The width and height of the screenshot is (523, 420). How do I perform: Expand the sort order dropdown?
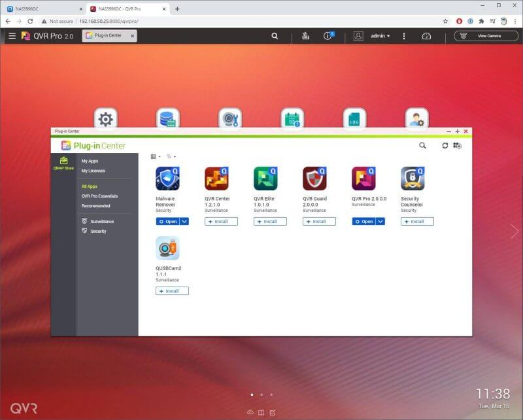pyautogui.click(x=171, y=156)
